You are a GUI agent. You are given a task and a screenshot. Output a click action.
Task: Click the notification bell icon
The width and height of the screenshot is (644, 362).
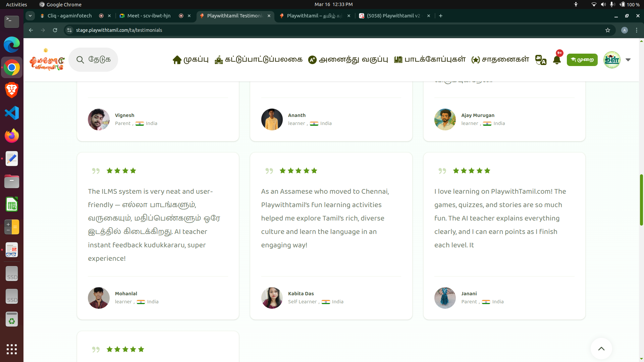557,60
